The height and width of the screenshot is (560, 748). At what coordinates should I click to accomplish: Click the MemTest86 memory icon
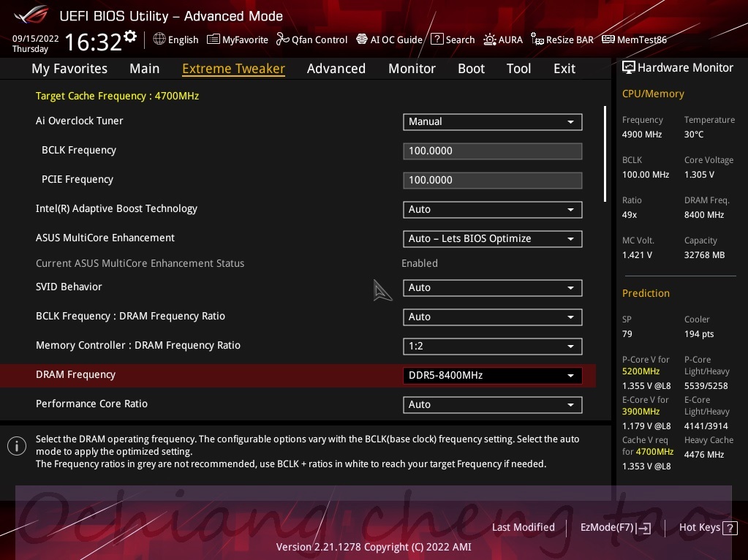point(608,39)
